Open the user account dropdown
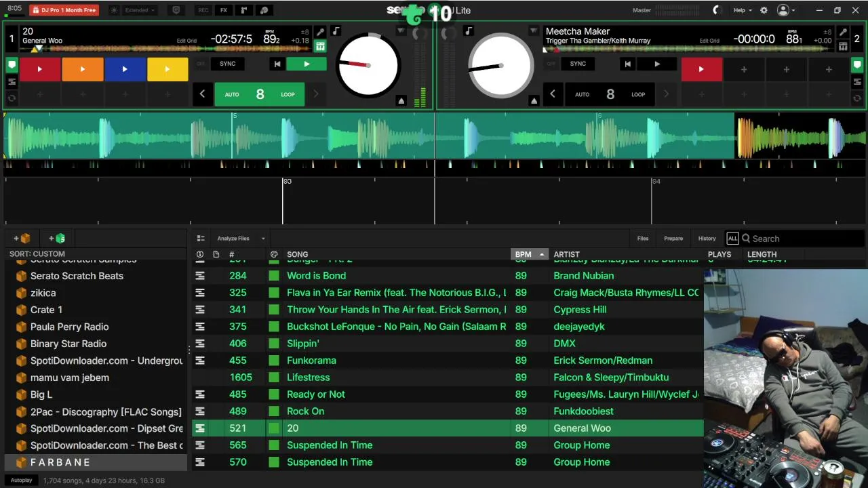The height and width of the screenshot is (488, 868). point(786,10)
